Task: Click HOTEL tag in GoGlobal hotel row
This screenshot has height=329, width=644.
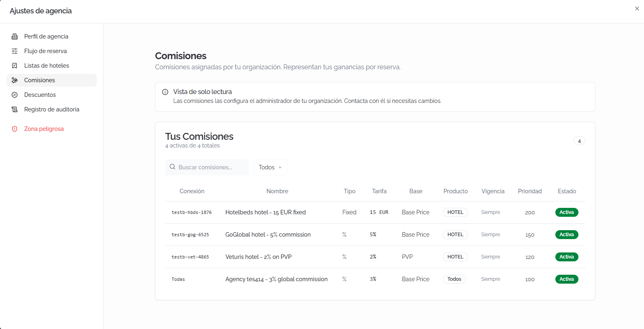Action: [x=455, y=235]
